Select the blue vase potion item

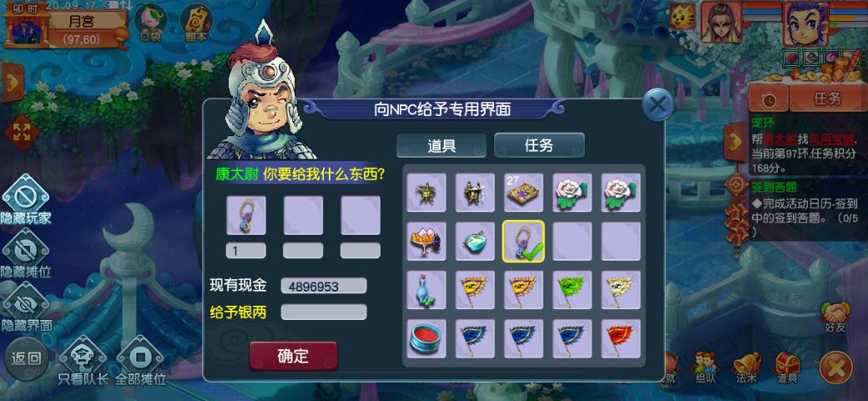pos(426,290)
